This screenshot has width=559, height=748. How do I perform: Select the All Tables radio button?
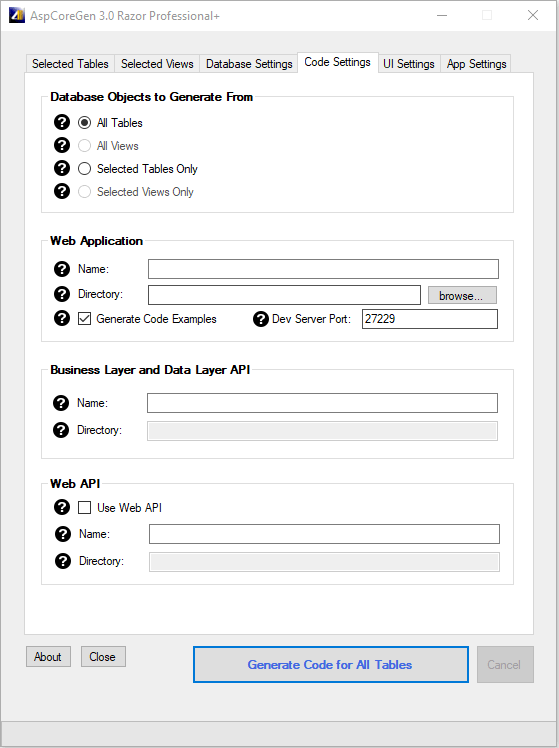[84, 123]
